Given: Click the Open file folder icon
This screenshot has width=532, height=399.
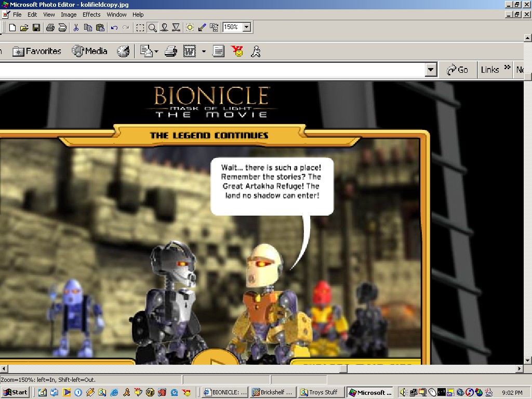Looking at the screenshot, I should [24, 28].
